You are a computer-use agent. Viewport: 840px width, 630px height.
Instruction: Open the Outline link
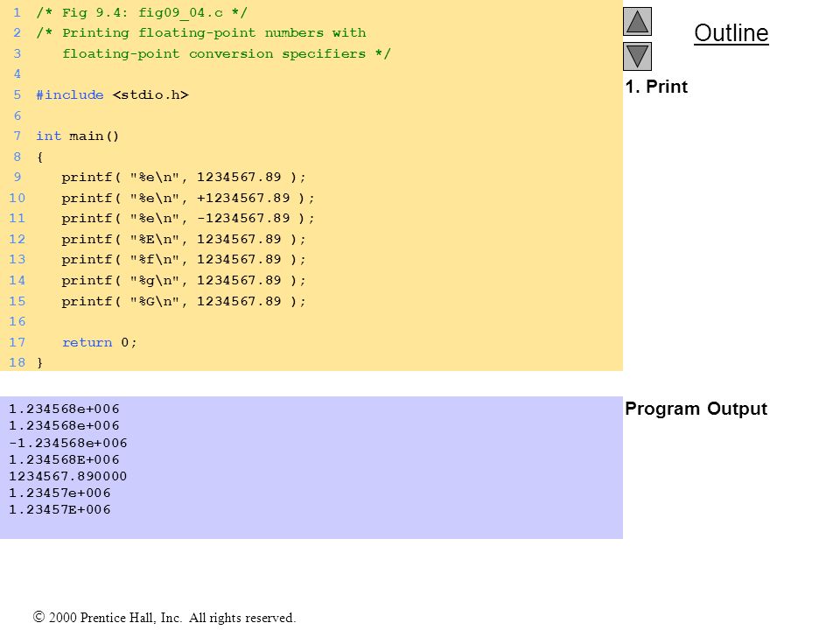pyautogui.click(x=731, y=33)
